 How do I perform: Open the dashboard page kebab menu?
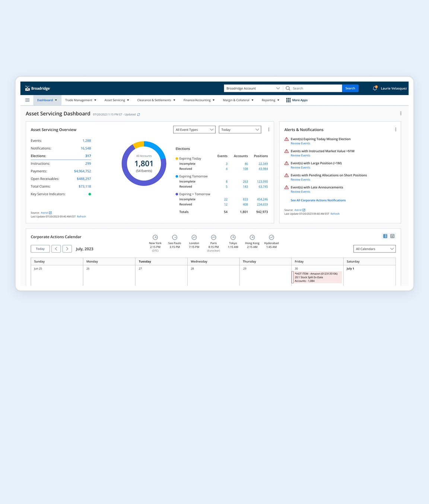[401, 113]
